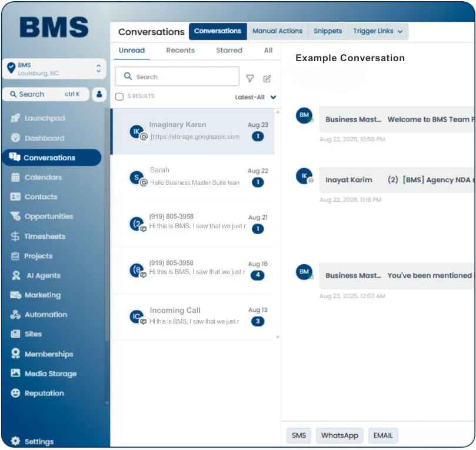Image resolution: width=476 pixels, height=450 pixels.
Task: Open the Manual Actions tab
Action: [278, 31]
